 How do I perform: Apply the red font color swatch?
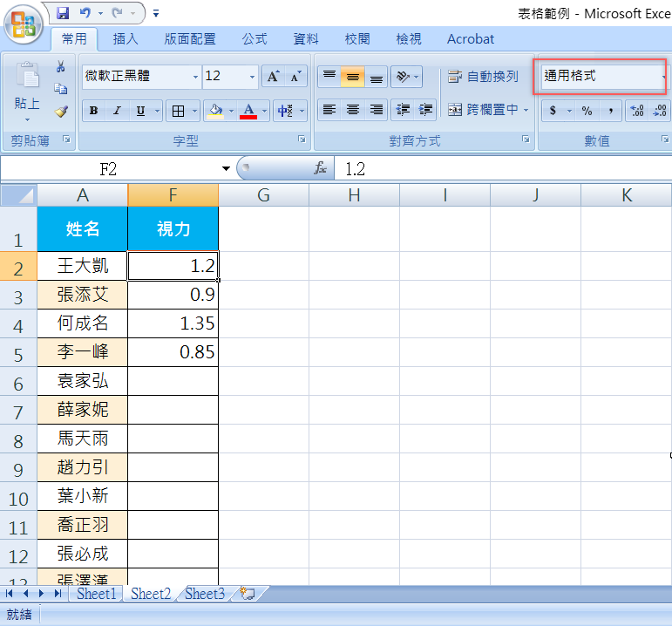click(x=248, y=111)
